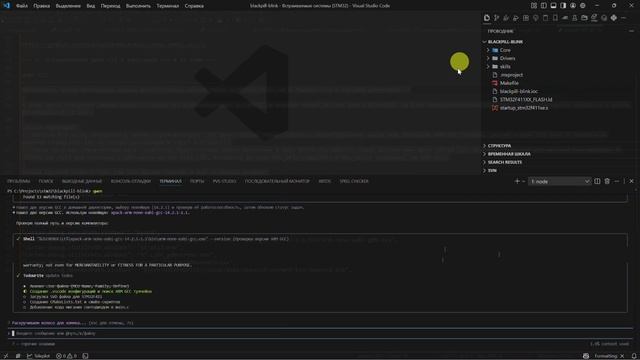
Task: Open the fifth activity bar icon with panel layout
Action: click(x=526, y=18)
